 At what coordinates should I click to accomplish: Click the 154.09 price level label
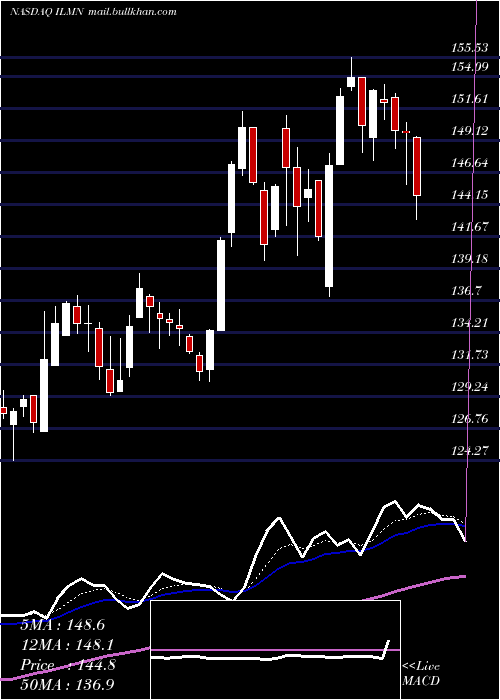[x=469, y=67]
